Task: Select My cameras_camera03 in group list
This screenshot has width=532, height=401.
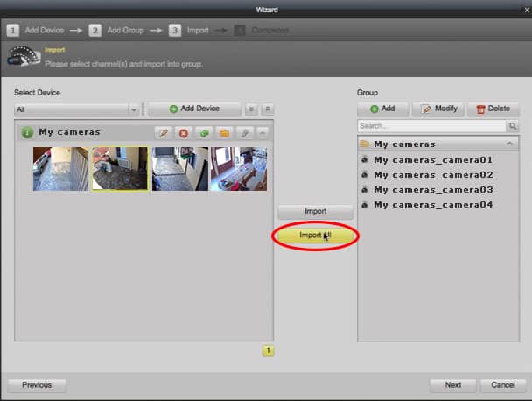Action: pyautogui.click(x=432, y=189)
